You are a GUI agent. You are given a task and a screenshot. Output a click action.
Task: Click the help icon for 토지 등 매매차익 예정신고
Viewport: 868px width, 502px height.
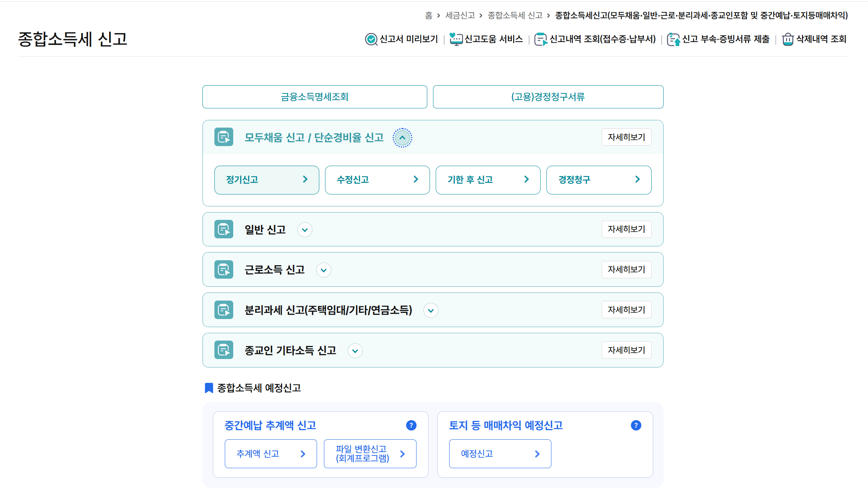(636, 425)
